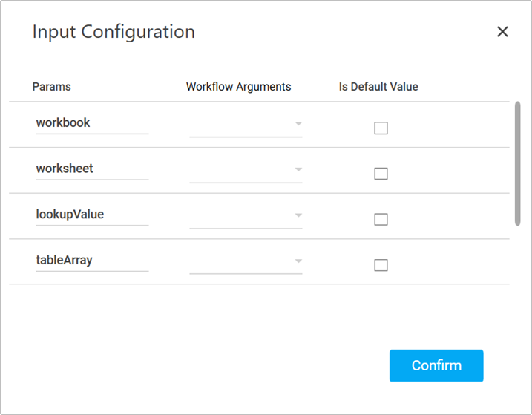Expand workflow argument dropdown for worksheet
This screenshot has height=415, width=532.
246,170
